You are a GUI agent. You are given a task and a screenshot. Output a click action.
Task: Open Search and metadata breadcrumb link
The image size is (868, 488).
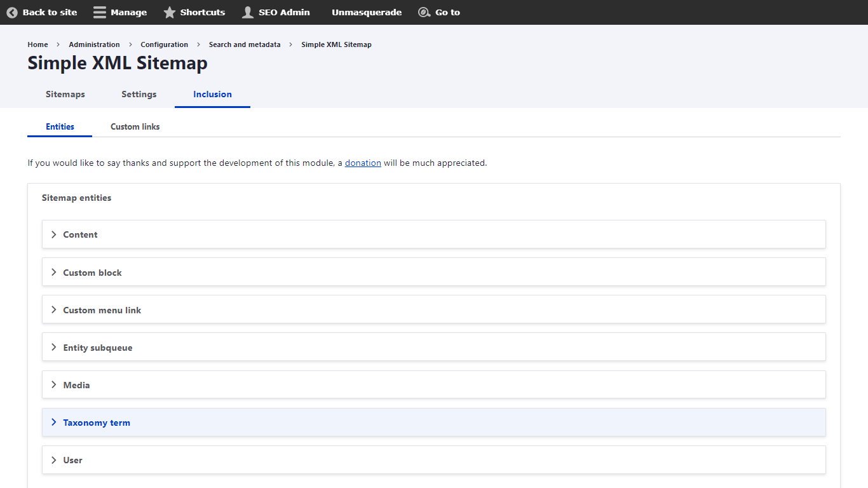[x=244, y=44]
